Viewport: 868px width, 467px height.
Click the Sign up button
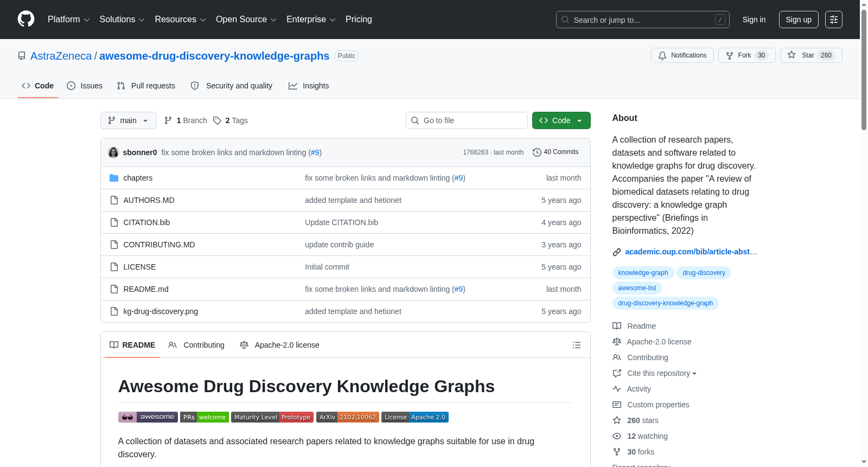799,20
